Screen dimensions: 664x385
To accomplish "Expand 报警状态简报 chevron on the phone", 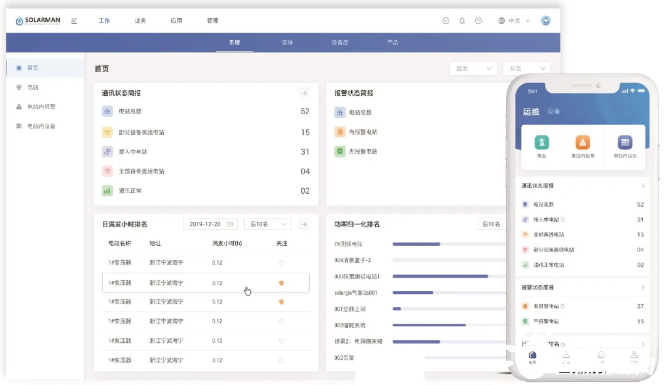I will (x=643, y=287).
